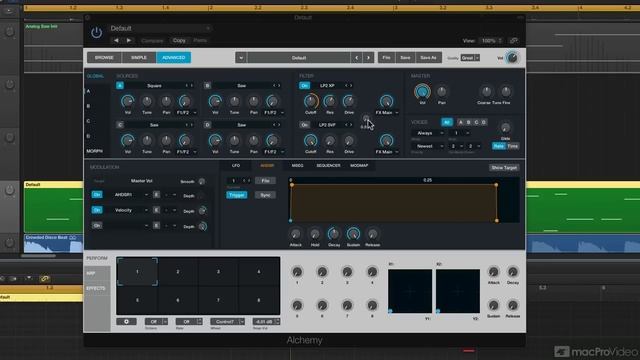Toggle the plugin power button

coord(96,32)
